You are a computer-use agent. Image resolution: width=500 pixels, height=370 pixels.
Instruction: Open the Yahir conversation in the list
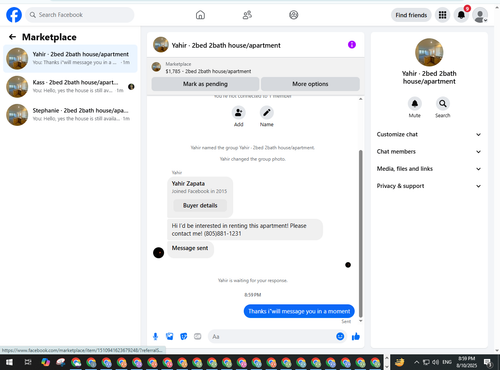point(70,58)
